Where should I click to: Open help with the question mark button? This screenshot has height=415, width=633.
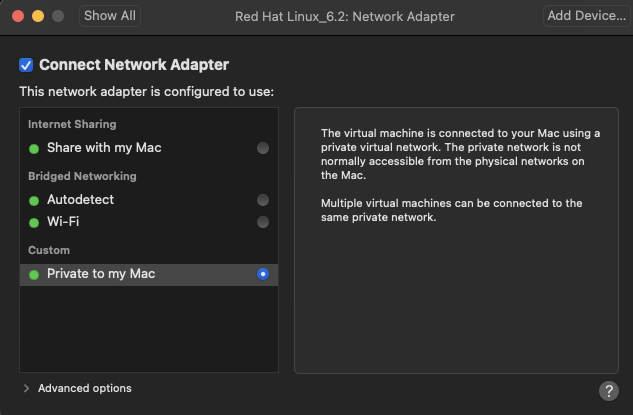609,391
